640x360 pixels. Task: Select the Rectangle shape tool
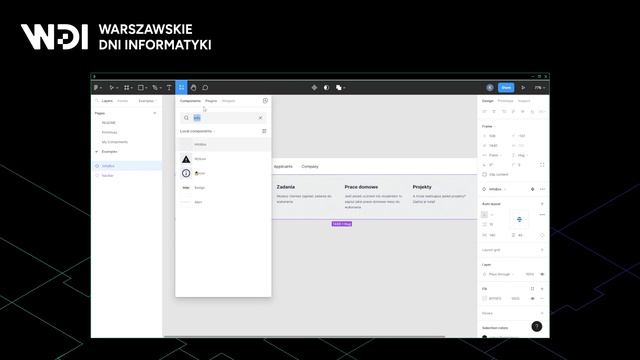click(140, 88)
